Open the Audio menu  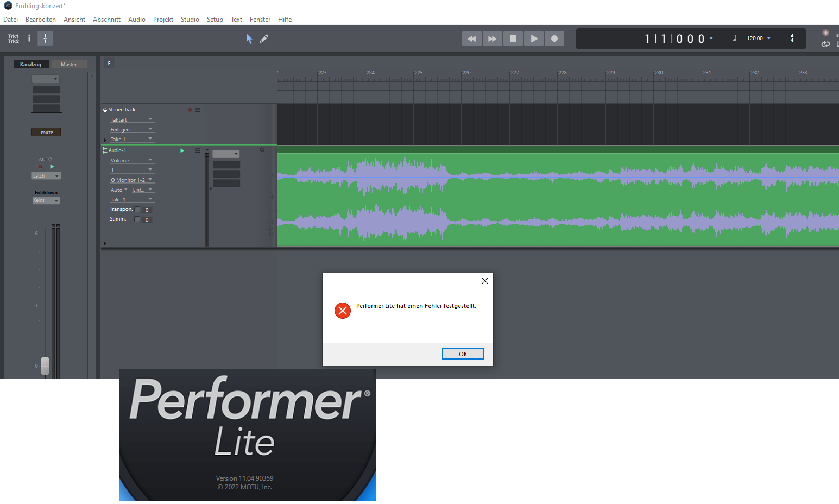point(137,20)
